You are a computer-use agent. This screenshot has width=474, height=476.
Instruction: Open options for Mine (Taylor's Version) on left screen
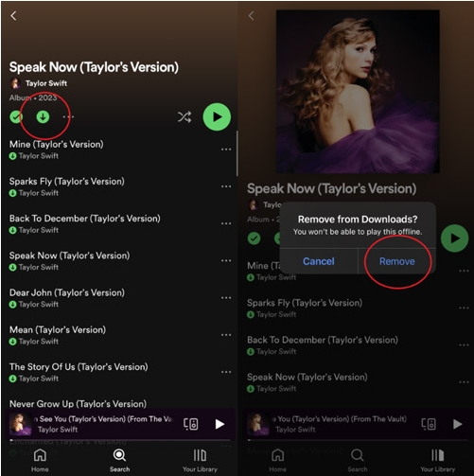click(226, 150)
